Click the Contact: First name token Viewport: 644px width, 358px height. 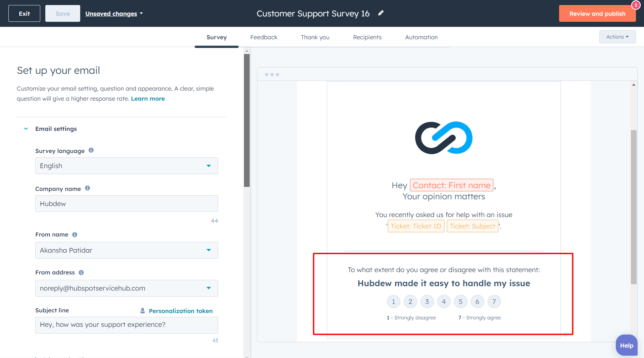click(x=451, y=185)
